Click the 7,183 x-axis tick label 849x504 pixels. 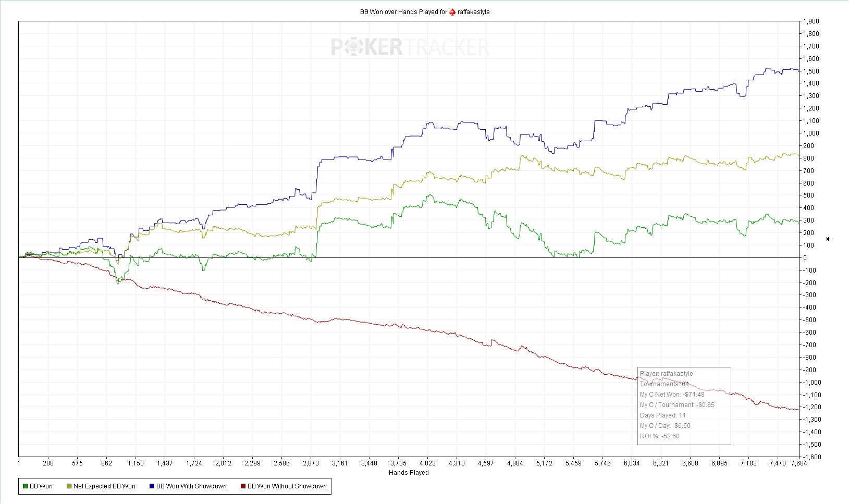[749, 463]
